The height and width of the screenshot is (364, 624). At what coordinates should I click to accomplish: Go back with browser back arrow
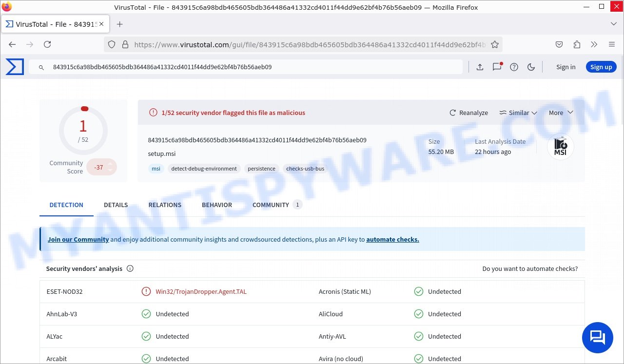(12, 44)
